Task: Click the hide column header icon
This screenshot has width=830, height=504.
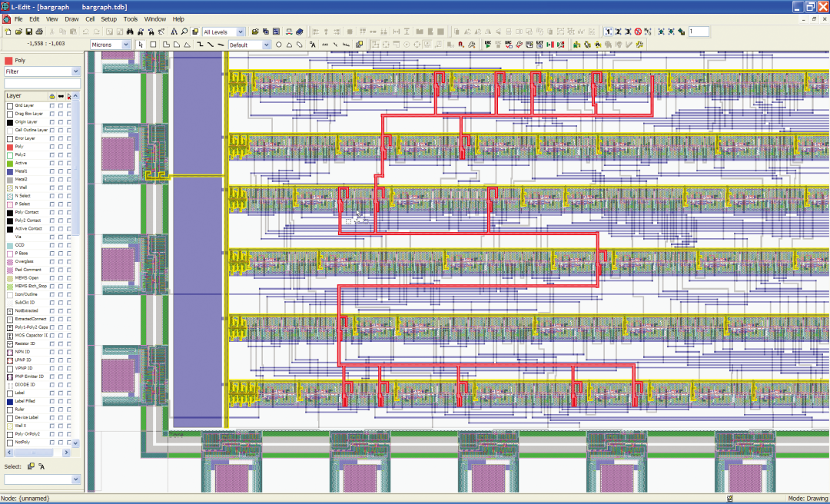Action: pos(61,96)
